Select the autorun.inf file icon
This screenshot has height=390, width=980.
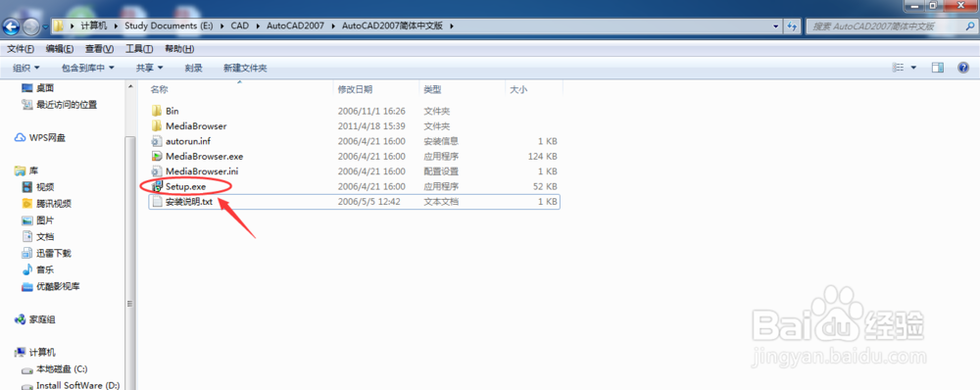click(x=157, y=141)
